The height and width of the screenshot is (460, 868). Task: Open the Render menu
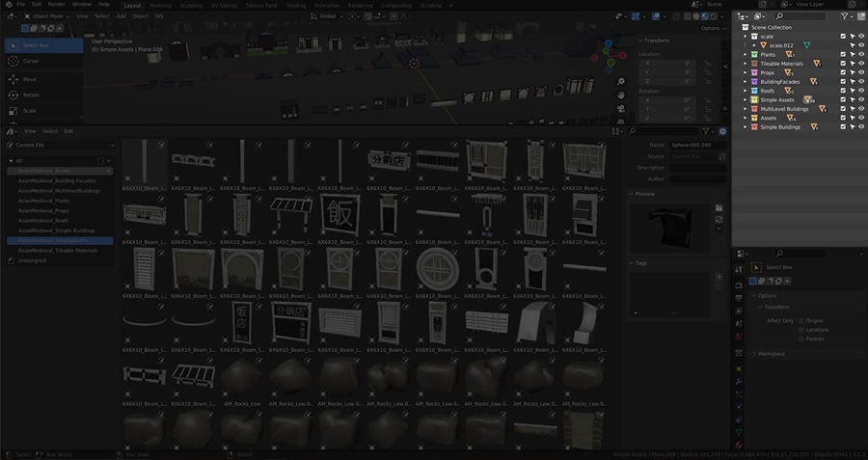(x=57, y=5)
